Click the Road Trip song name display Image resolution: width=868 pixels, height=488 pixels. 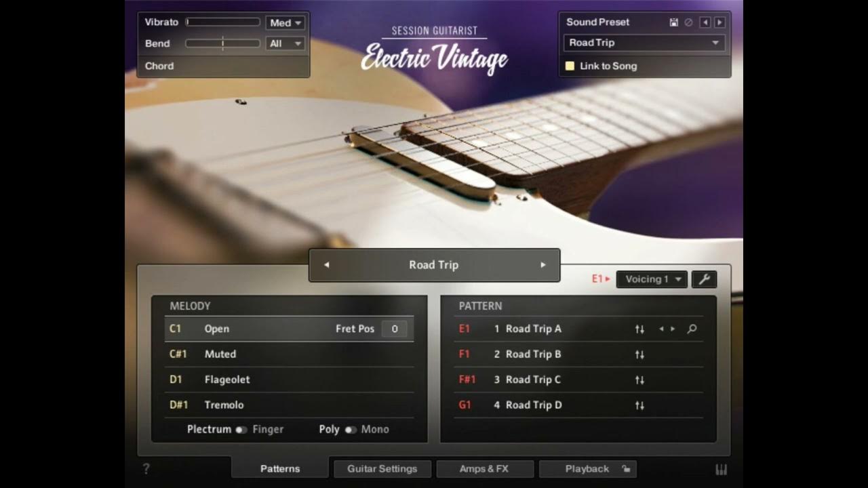click(x=434, y=265)
